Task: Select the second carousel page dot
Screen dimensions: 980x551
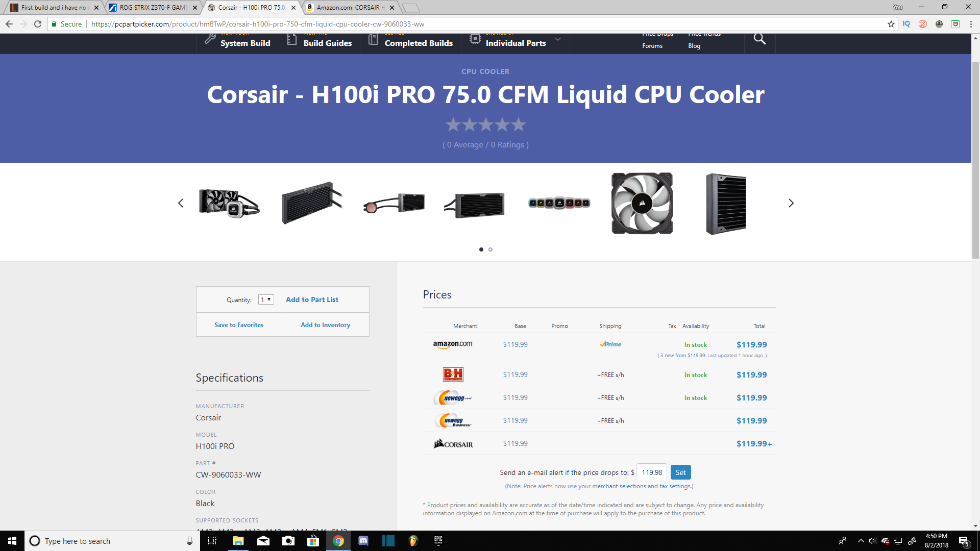Action: click(491, 249)
